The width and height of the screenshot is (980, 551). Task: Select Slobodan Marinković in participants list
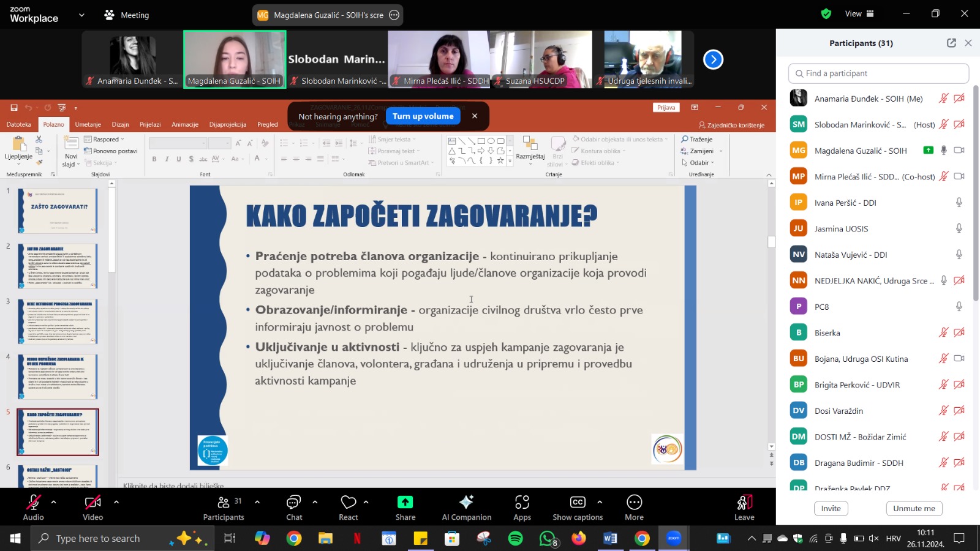coord(878,124)
